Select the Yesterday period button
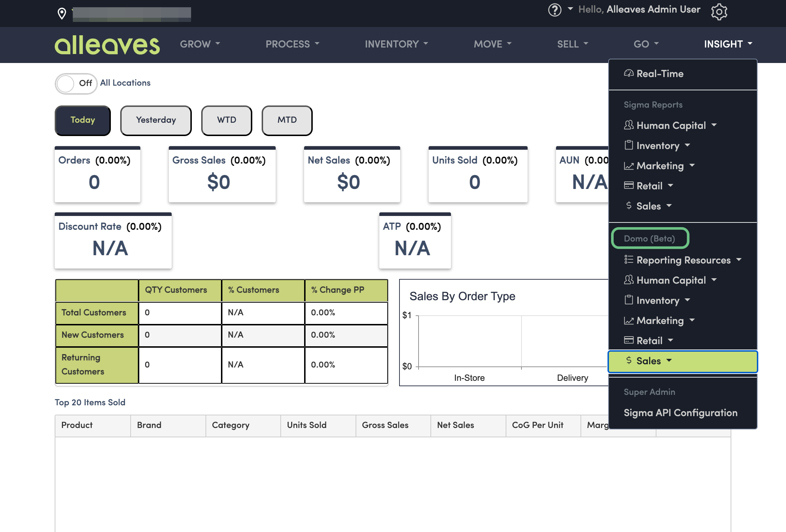This screenshot has height=532, width=786. click(156, 120)
